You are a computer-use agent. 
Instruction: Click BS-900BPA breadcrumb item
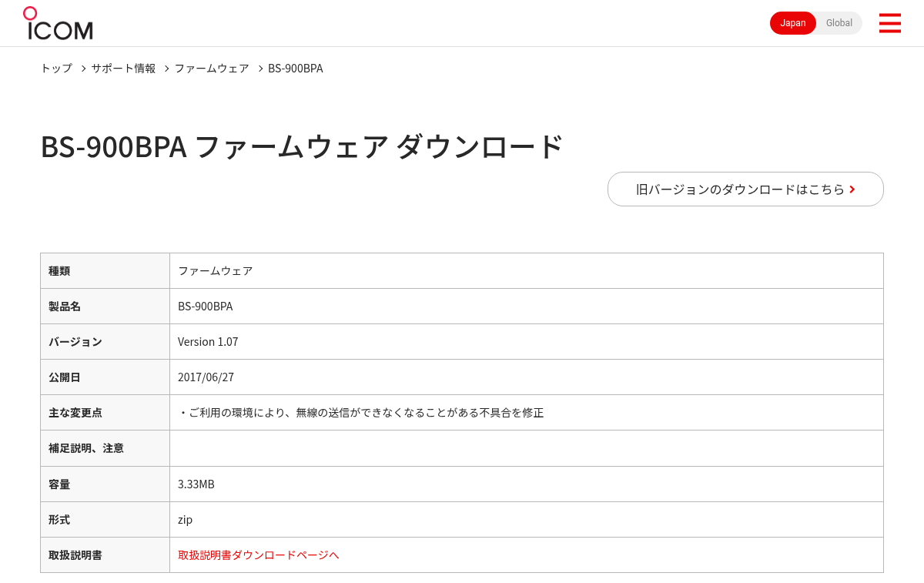[296, 68]
